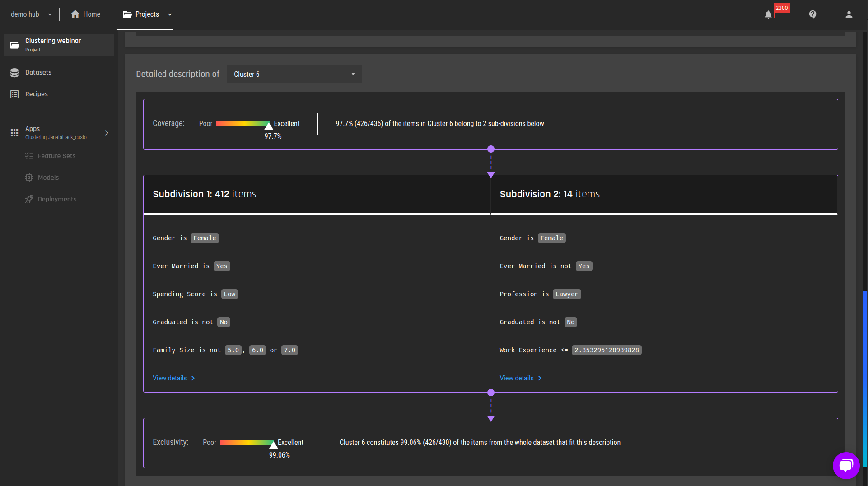Click the Recipes list icon
This screenshot has height=486, width=868.
[14, 94]
